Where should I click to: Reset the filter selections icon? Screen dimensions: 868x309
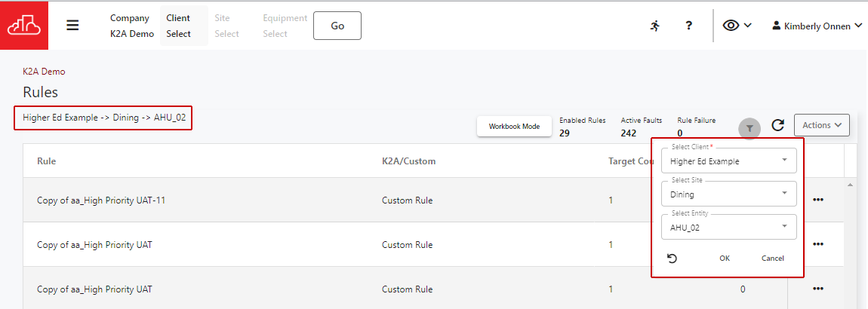click(673, 259)
